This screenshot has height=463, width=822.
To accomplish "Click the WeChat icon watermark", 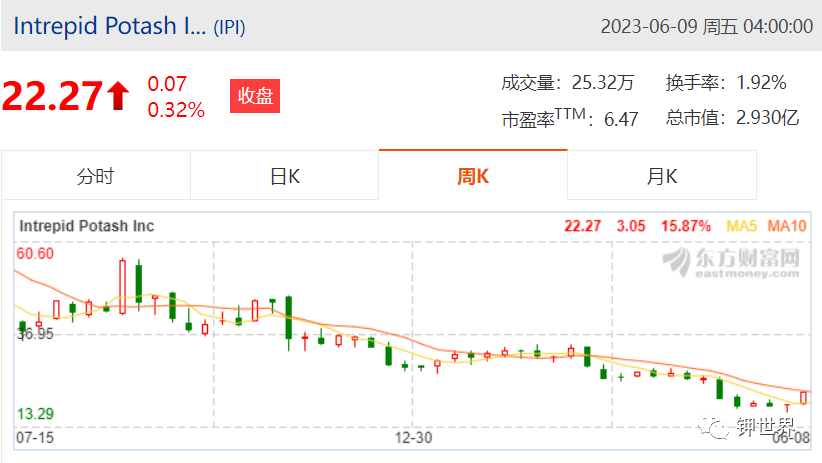I will point(712,426).
